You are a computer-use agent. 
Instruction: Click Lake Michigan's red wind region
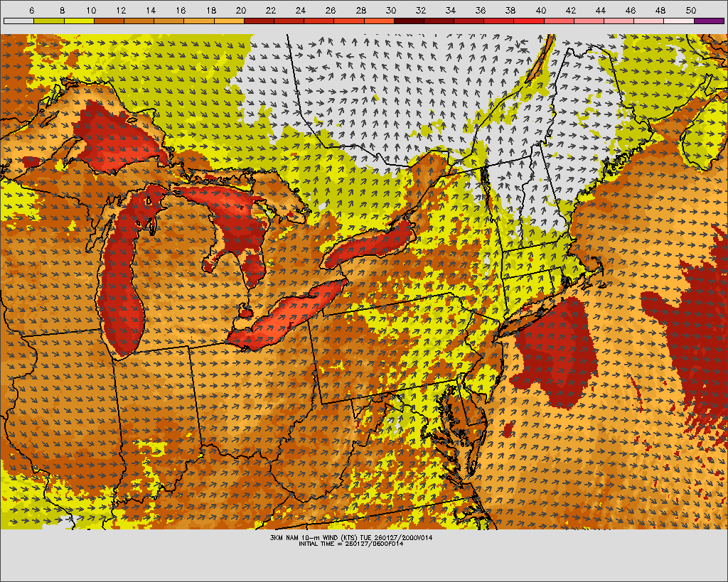(122, 288)
